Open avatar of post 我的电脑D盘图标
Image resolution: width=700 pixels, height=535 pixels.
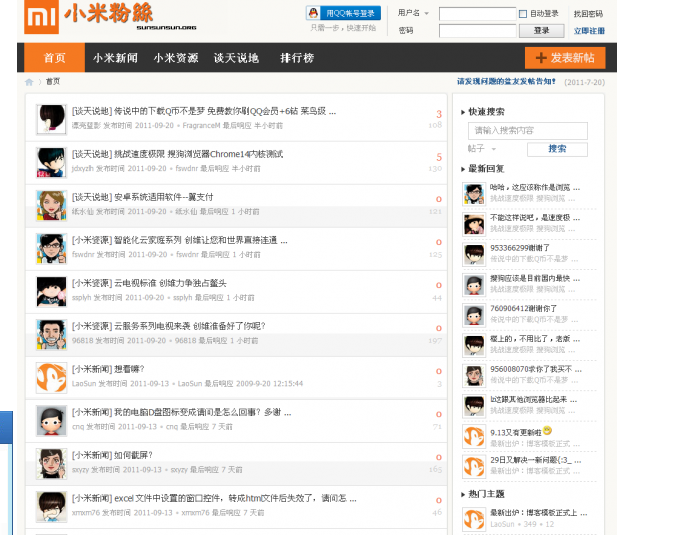click(51, 421)
